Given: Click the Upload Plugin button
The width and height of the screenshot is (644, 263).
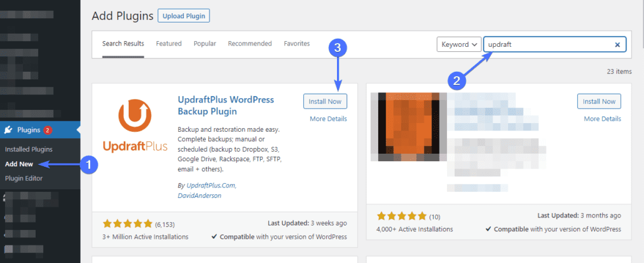Looking at the screenshot, I should point(184,16).
